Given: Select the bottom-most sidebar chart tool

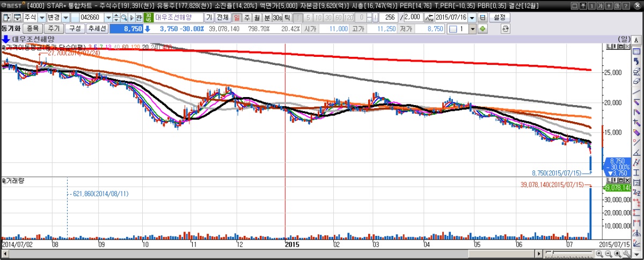Looking at the screenshot, I should click(x=636, y=244).
